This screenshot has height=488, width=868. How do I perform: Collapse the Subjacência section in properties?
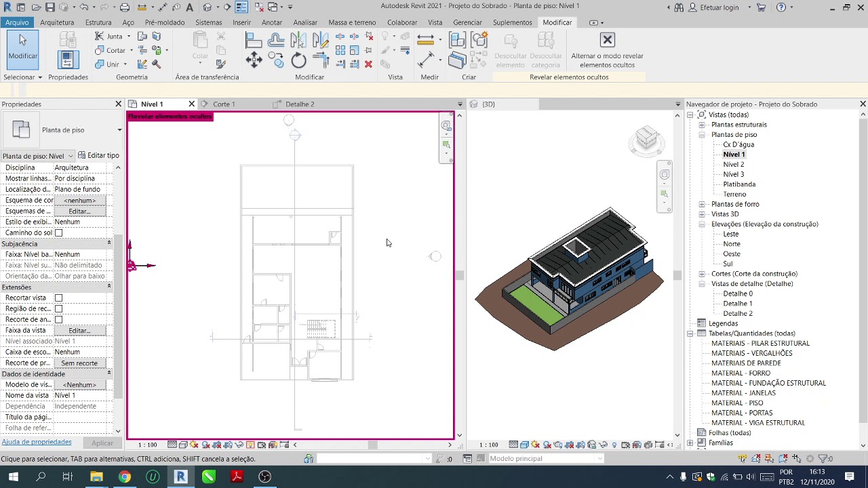108,243
